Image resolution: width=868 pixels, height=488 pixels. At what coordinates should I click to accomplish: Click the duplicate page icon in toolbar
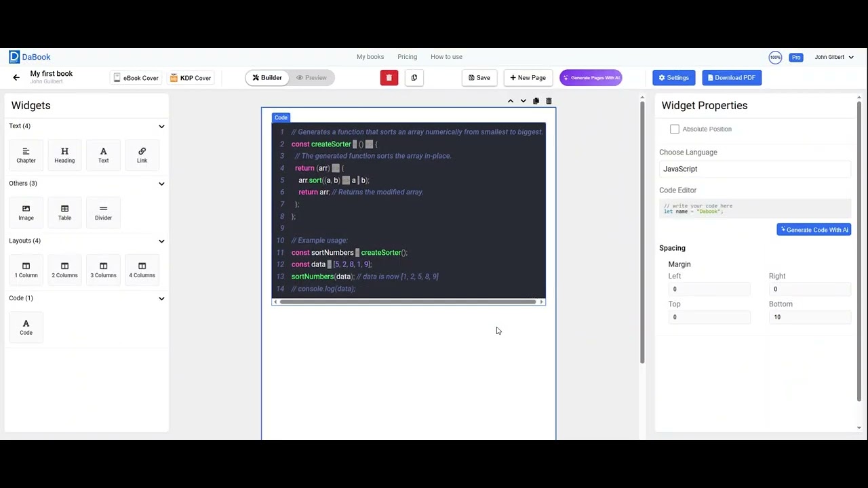click(414, 78)
